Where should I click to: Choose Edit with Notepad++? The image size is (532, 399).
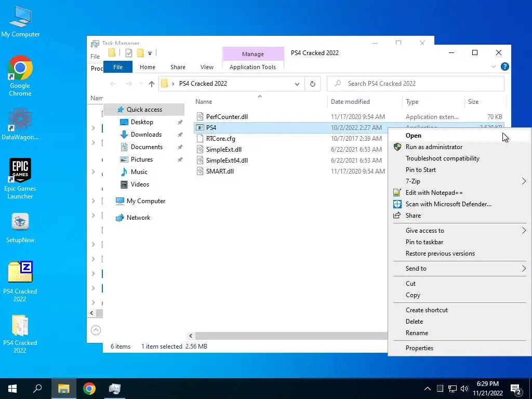point(459,193)
